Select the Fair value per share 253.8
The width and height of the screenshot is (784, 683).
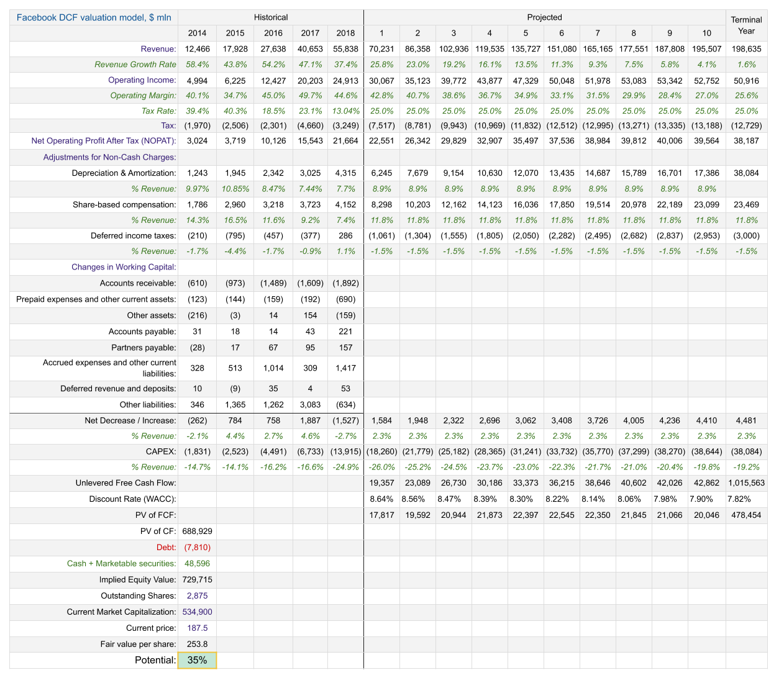198,644
